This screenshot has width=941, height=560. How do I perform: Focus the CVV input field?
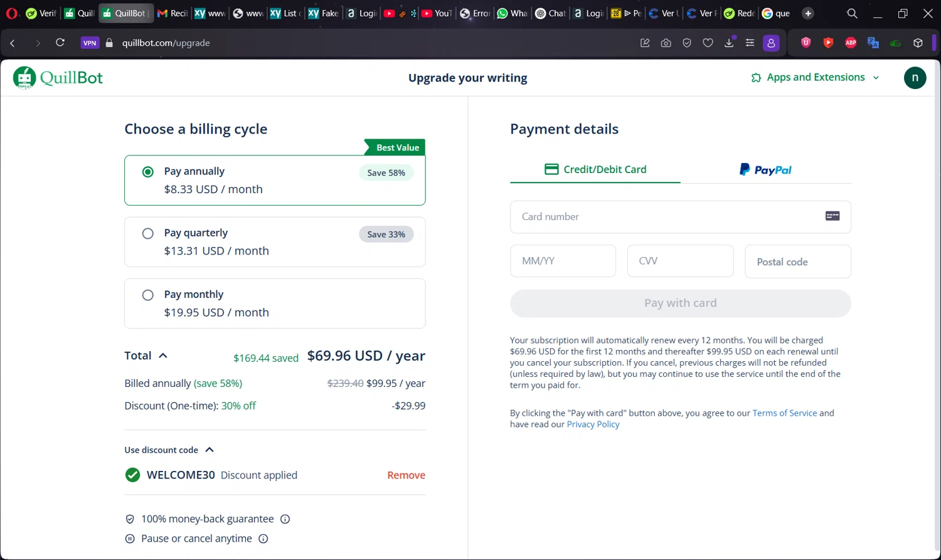(680, 261)
